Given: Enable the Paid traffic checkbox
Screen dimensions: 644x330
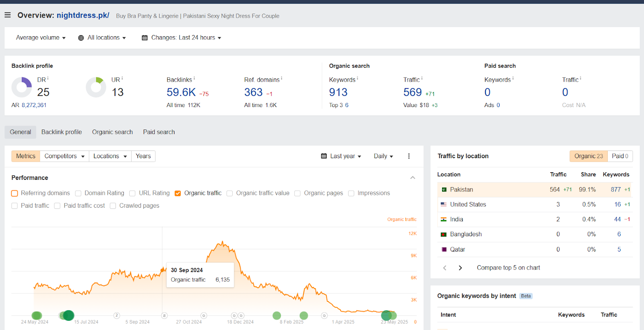Looking at the screenshot, I should (x=14, y=206).
